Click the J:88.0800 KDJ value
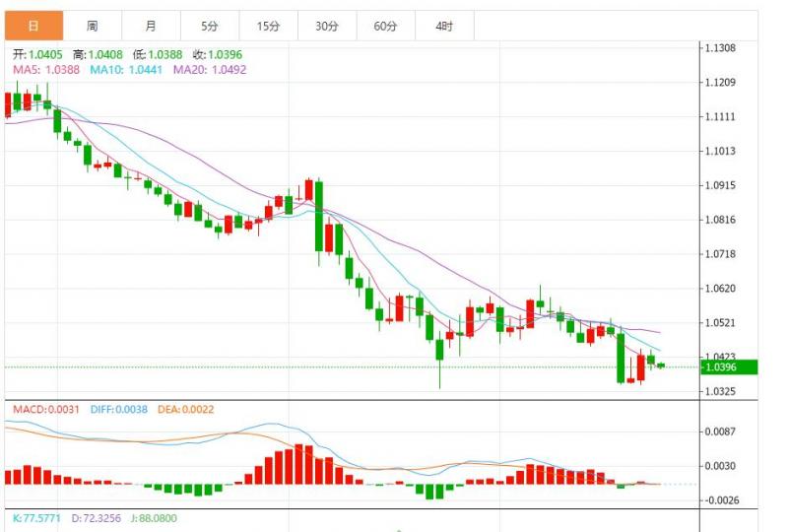 coord(154,518)
